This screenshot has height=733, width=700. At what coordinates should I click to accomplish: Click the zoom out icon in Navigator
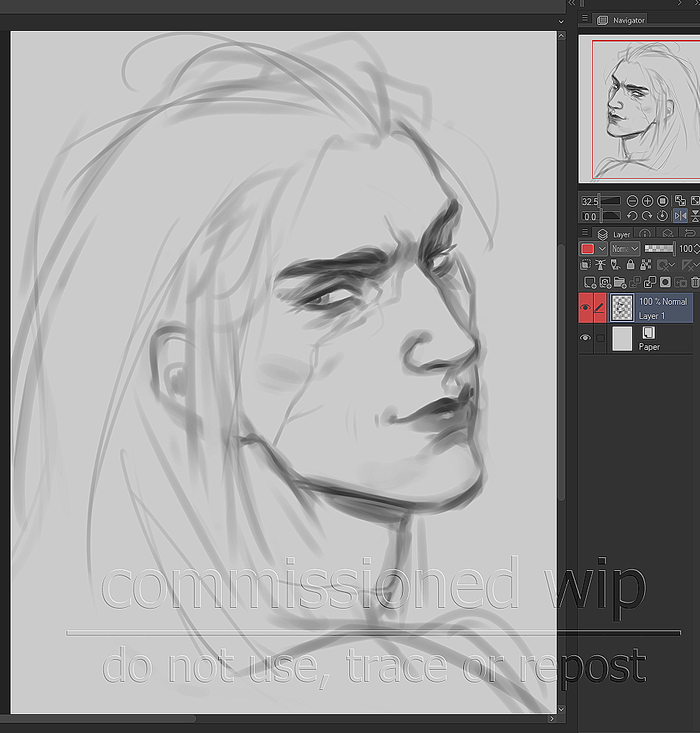click(x=632, y=201)
